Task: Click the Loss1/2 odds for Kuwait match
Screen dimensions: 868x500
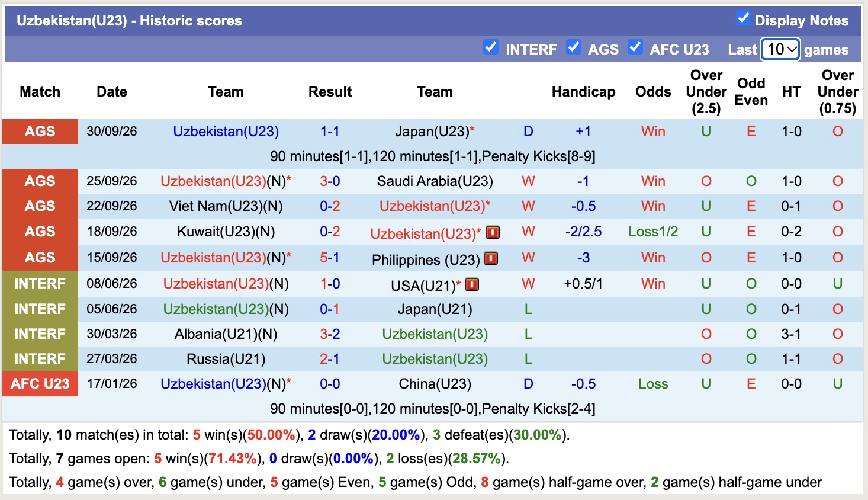Action: 653,232
